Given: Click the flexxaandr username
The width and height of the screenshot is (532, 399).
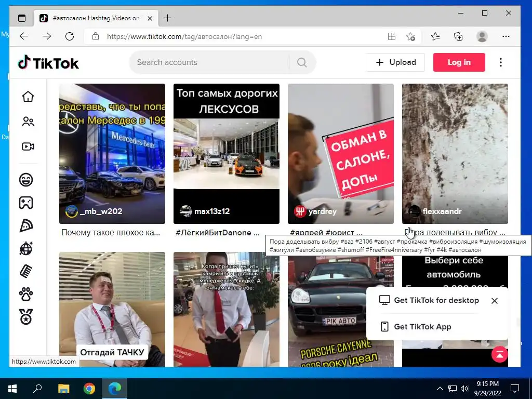Looking at the screenshot, I should tap(442, 211).
